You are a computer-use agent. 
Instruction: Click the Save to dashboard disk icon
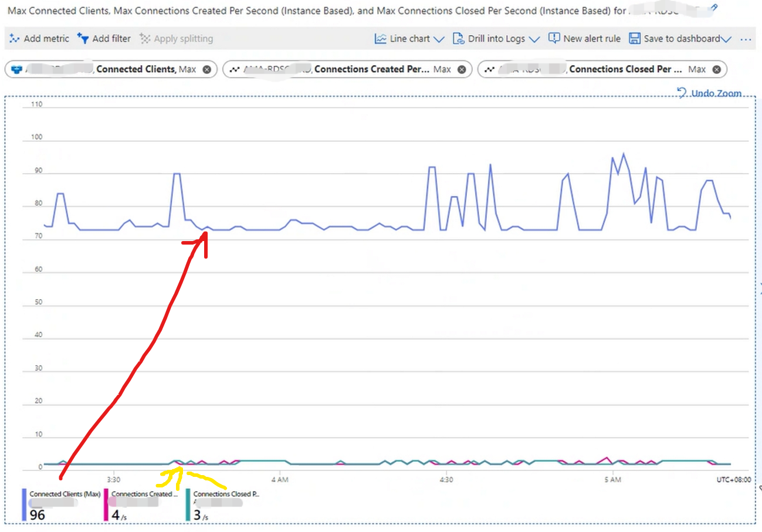(634, 39)
